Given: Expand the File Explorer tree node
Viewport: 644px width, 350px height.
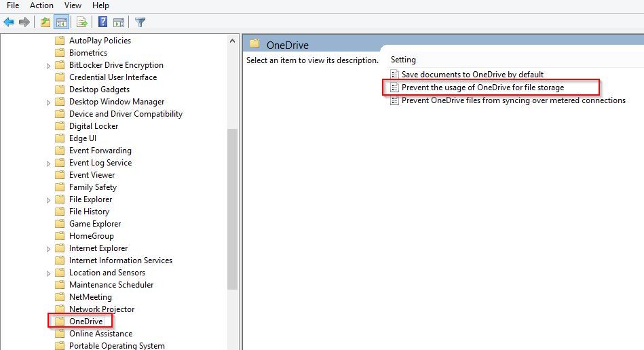Looking at the screenshot, I should (48, 200).
